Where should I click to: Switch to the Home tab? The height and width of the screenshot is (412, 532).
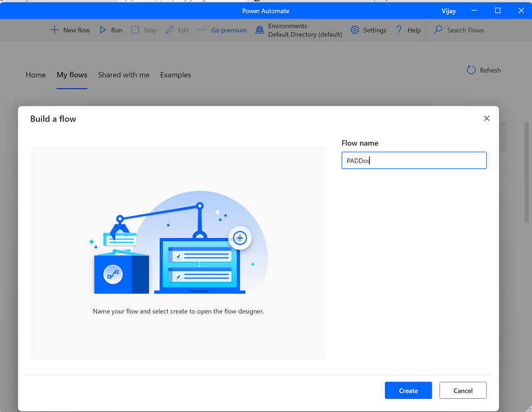pyautogui.click(x=36, y=75)
